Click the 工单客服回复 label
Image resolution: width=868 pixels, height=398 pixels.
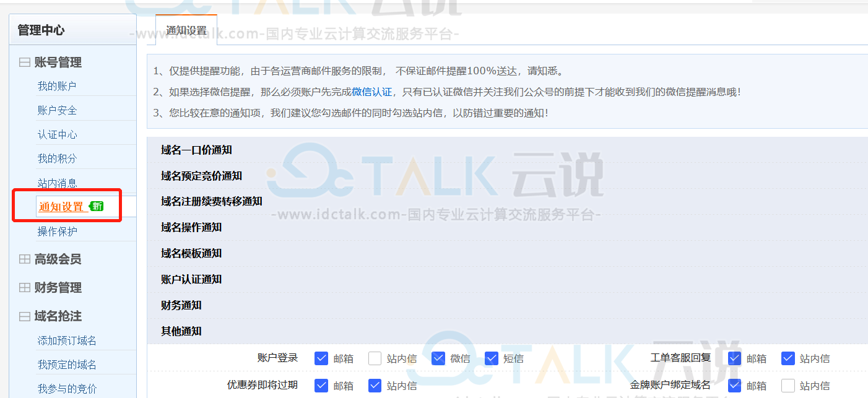(x=680, y=358)
